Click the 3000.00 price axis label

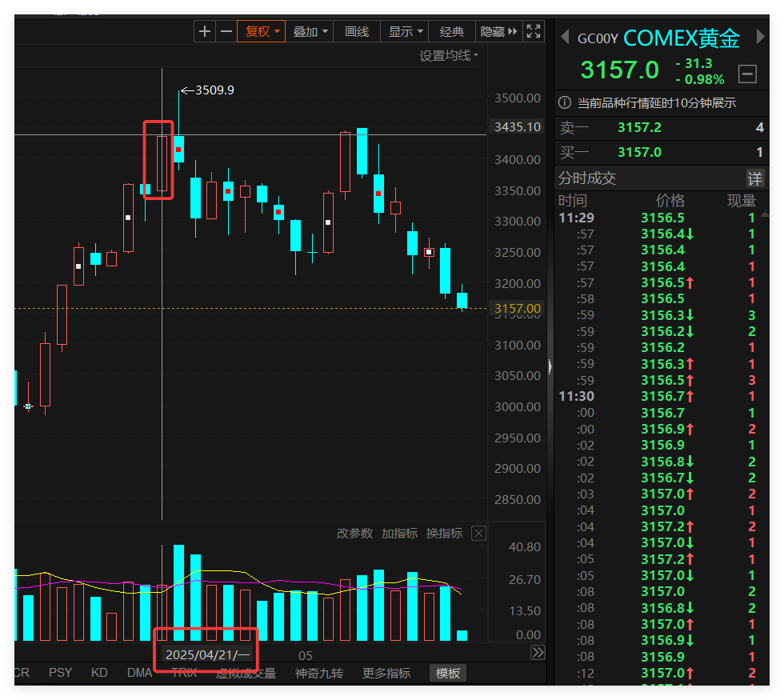pos(518,407)
